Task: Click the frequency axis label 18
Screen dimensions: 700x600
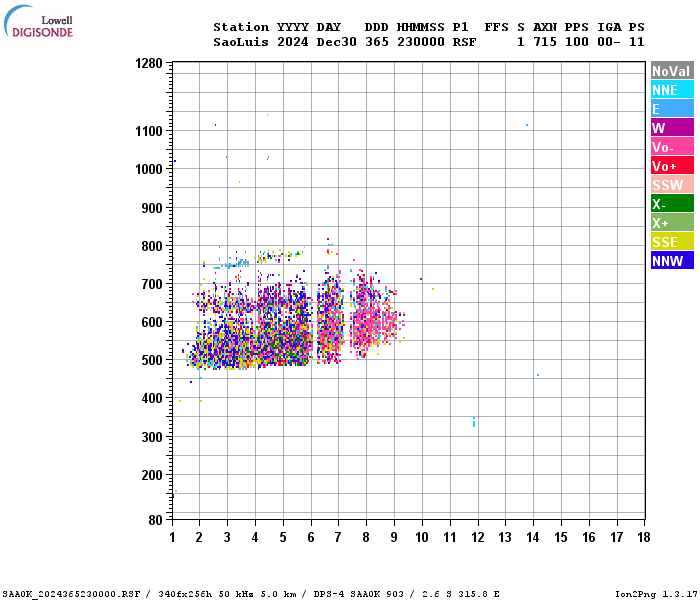Action: 644,538
